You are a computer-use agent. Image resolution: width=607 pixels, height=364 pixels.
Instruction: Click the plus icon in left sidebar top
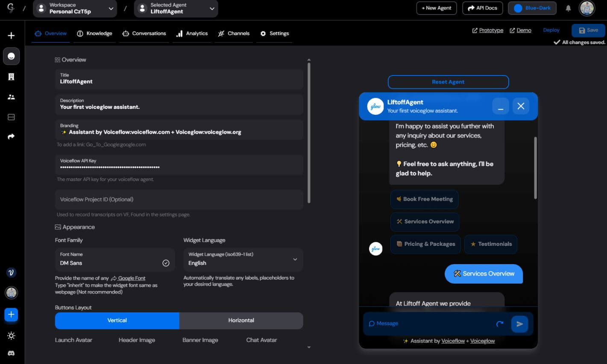coord(12,35)
